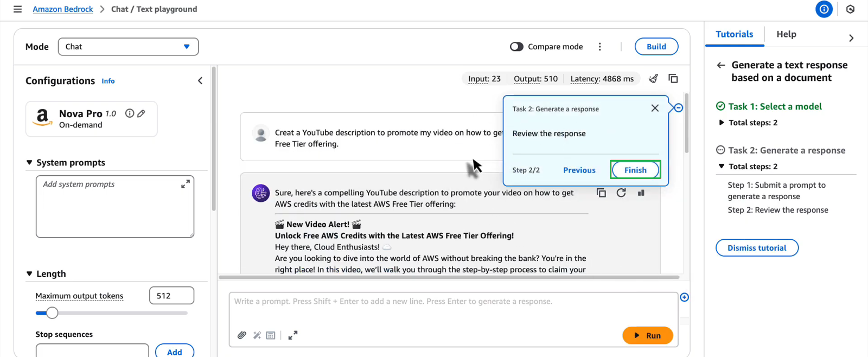The image size is (868, 357).
Task: Regenerate the model response
Action: coord(621,193)
